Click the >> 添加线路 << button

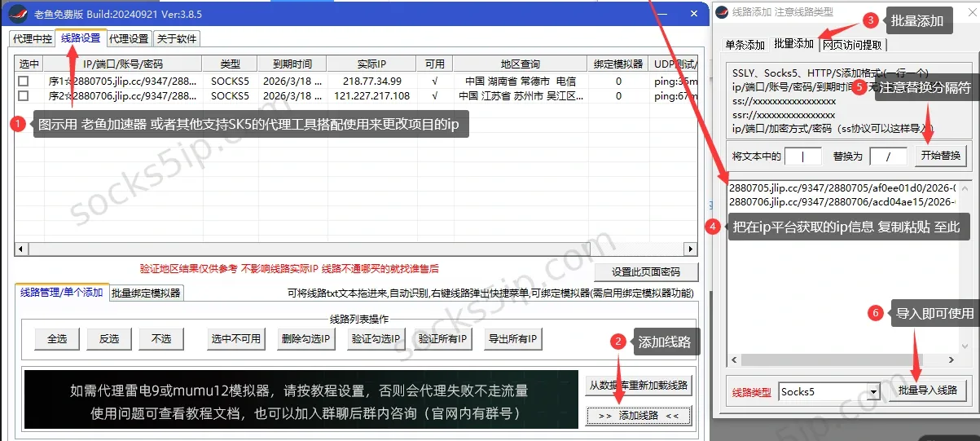pyautogui.click(x=639, y=416)
